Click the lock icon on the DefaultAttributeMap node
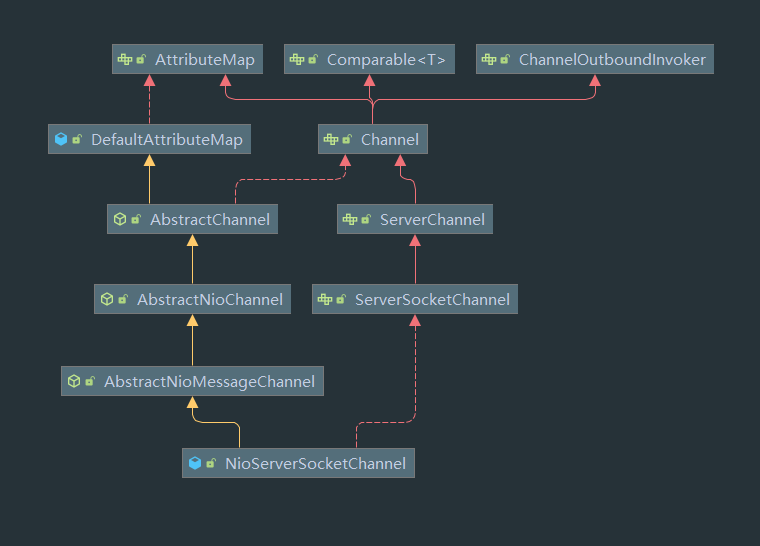The height and width of the screenshot is (546, 760). tap(77, 140)
